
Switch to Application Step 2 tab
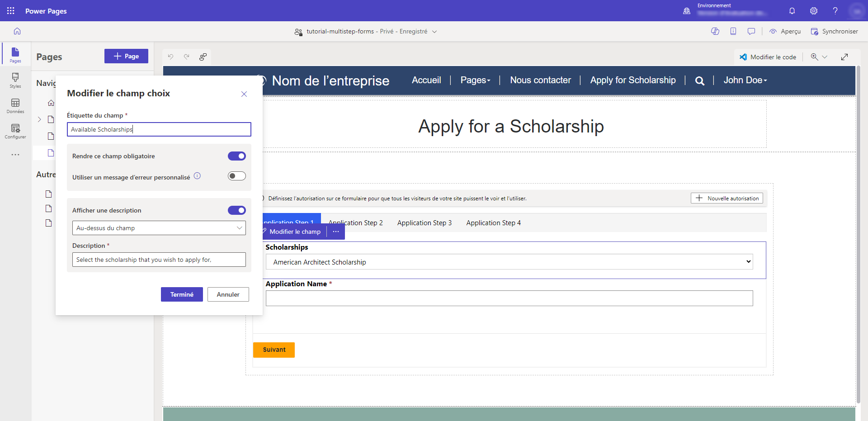(356, 223)
